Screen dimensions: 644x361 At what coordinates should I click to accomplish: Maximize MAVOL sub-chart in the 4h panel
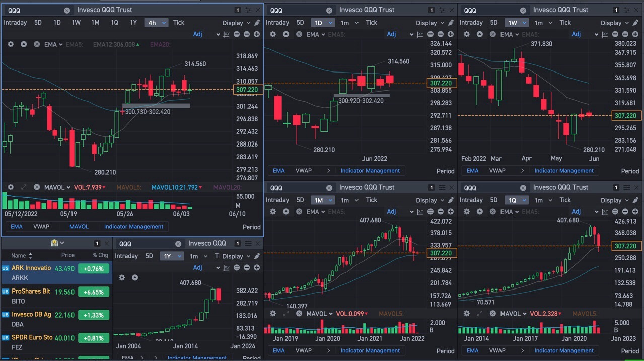point(23,187)
